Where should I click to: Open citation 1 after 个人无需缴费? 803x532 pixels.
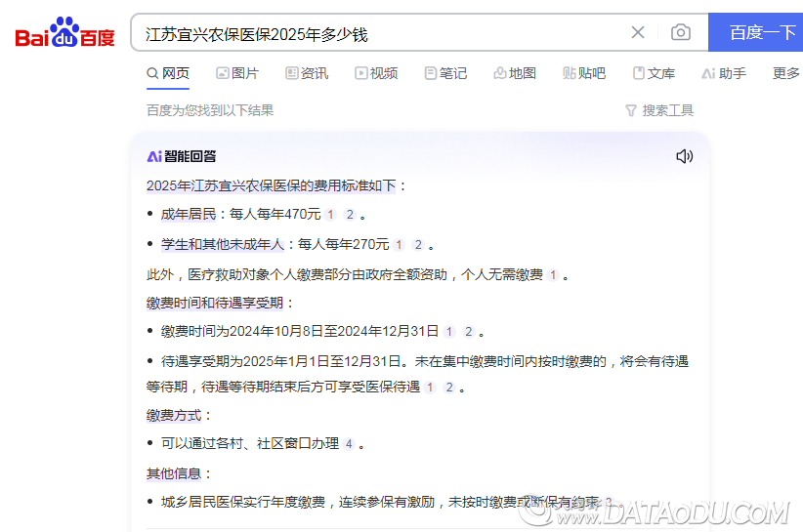553,275
